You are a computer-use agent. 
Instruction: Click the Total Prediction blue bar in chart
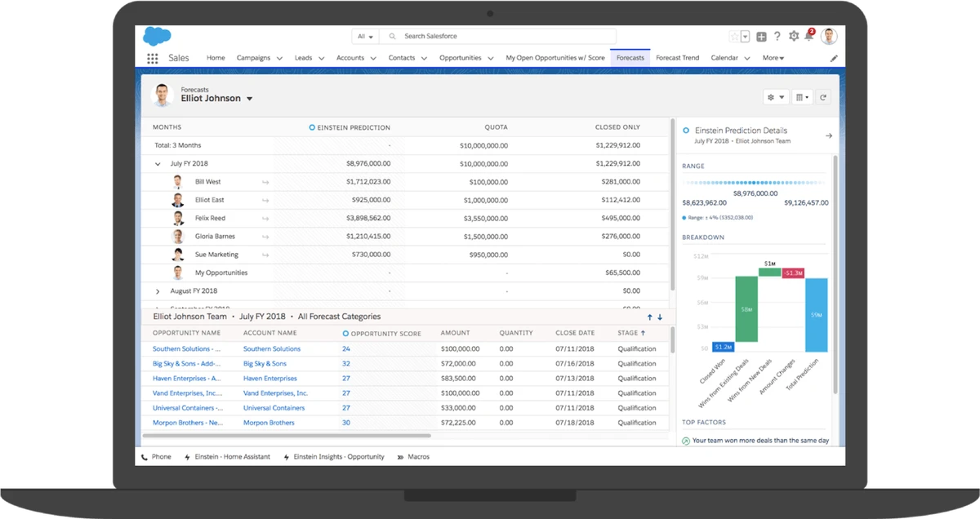pos(816,314)
